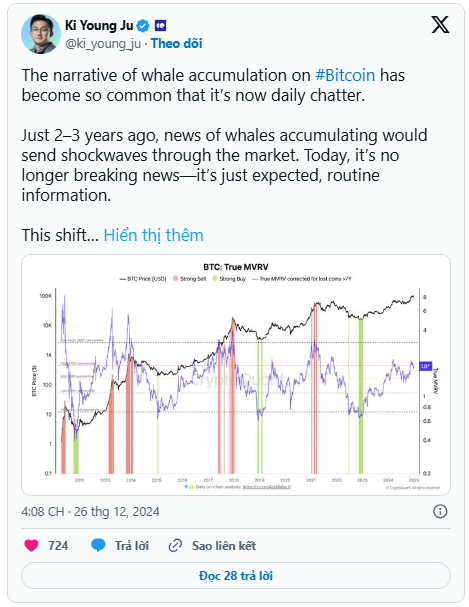Click the 724 likes count
This screenshot has width=469, height=607.
[58, 545]
